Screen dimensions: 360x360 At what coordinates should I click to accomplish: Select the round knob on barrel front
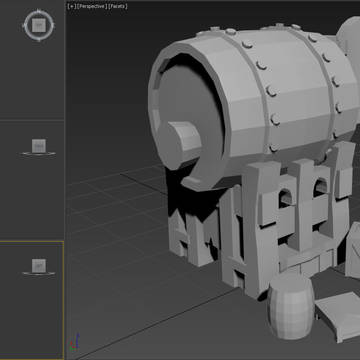tap(179, 145)
